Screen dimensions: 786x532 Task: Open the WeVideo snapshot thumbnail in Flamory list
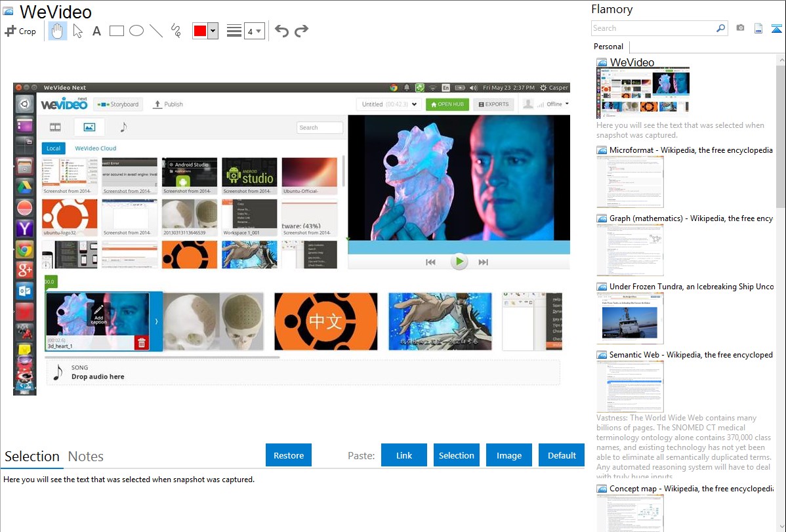pyautogui.click(x=642, y=92)
